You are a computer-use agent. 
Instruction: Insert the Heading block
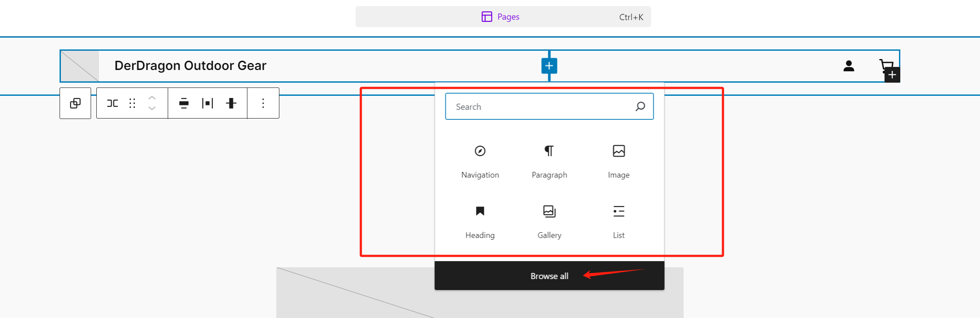click(480, 222)
